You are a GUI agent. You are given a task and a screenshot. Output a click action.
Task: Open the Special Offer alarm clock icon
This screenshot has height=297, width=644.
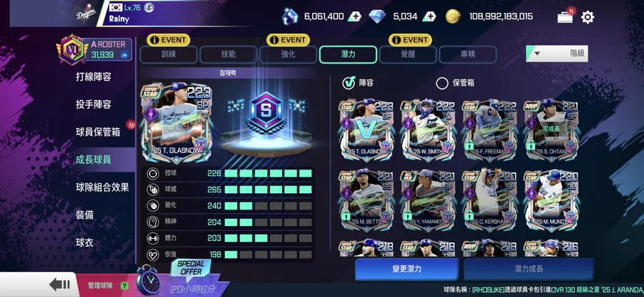pyautogui.click(x=148, y=280)
